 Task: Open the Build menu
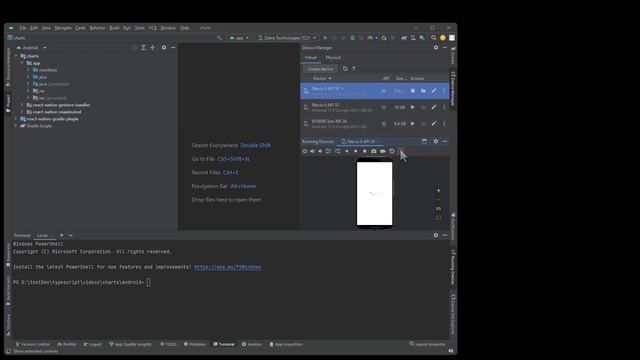pos(114,28)
